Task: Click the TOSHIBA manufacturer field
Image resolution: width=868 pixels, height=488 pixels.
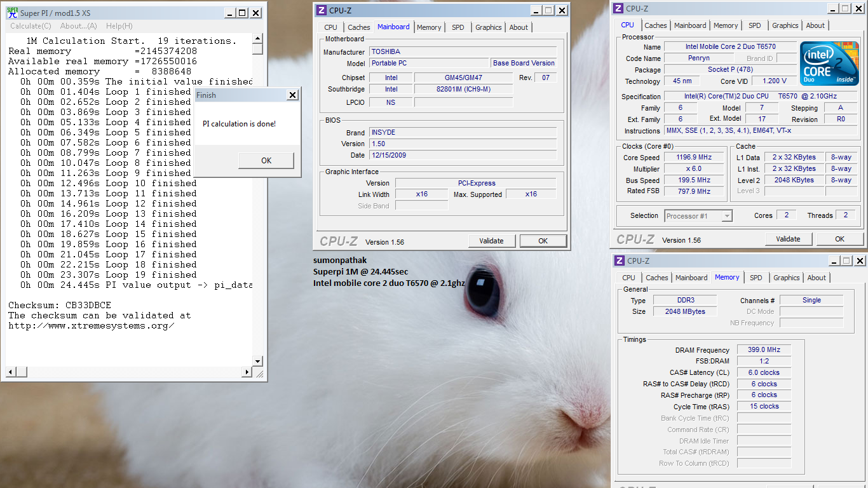Action: tap(463, 51)
